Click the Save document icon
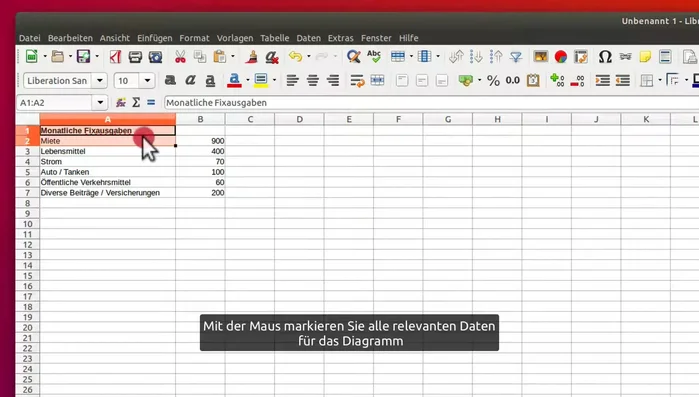699x397 pixels. pyautogui.click(x=83, y=57)
